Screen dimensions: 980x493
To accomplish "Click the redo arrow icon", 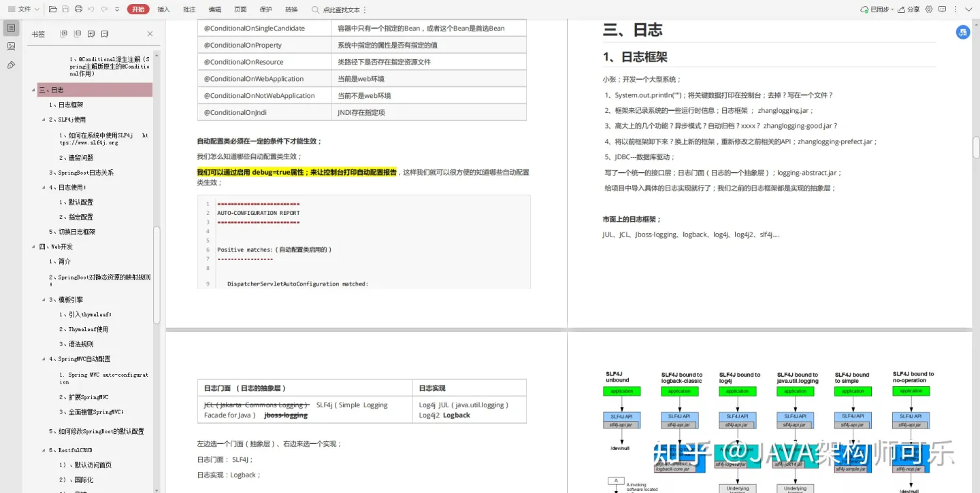I will point(105,10).
